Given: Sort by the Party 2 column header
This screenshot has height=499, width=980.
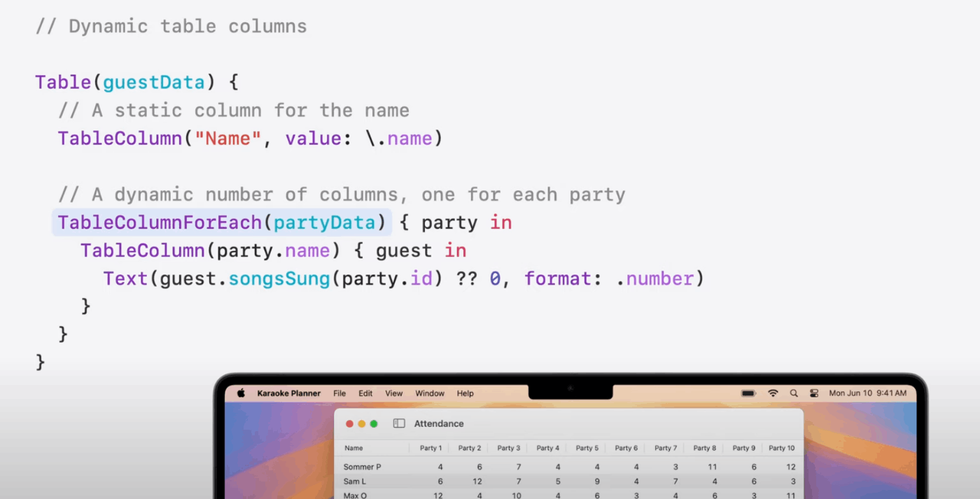Looking at the screenshot, I should (470, 448).
